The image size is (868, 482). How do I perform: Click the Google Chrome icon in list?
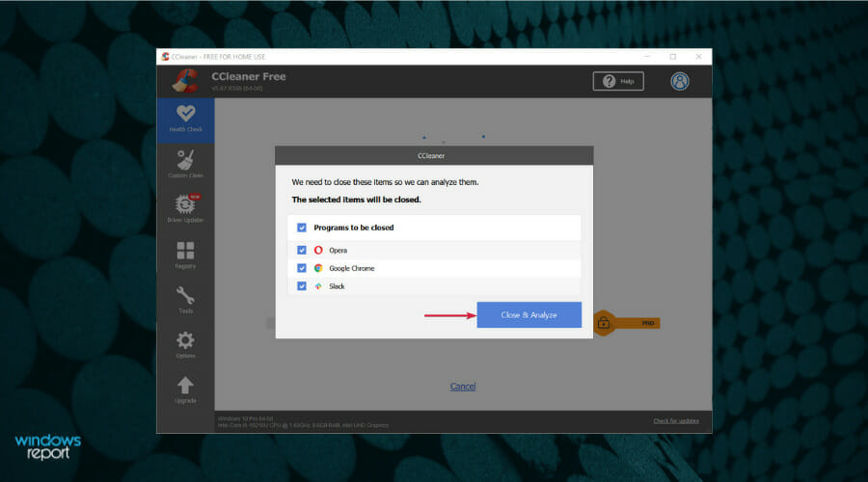pos(318,268)
